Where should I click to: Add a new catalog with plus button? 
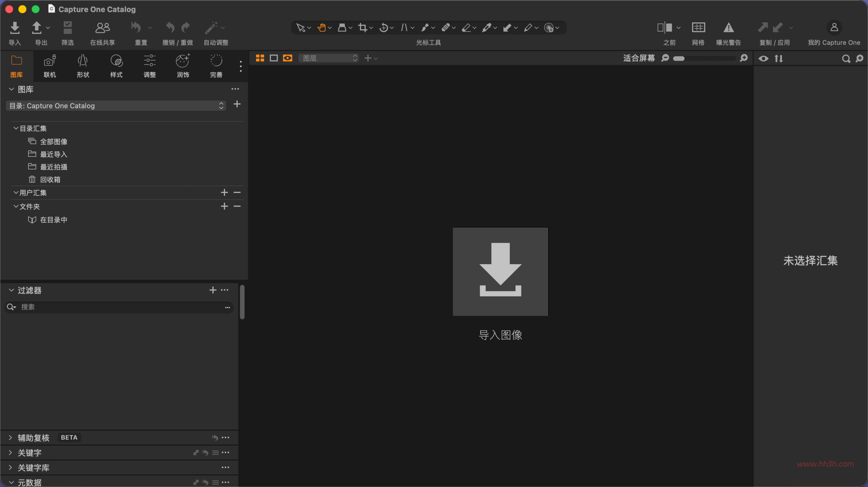click(x=237, y=104)
